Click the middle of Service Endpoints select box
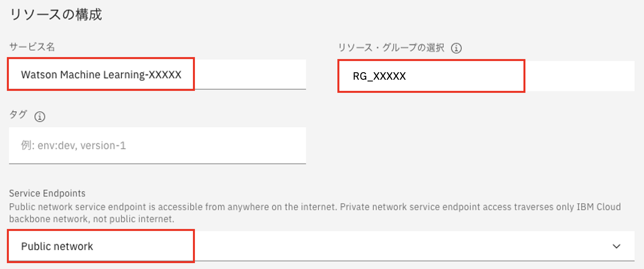 coord(321,246)
